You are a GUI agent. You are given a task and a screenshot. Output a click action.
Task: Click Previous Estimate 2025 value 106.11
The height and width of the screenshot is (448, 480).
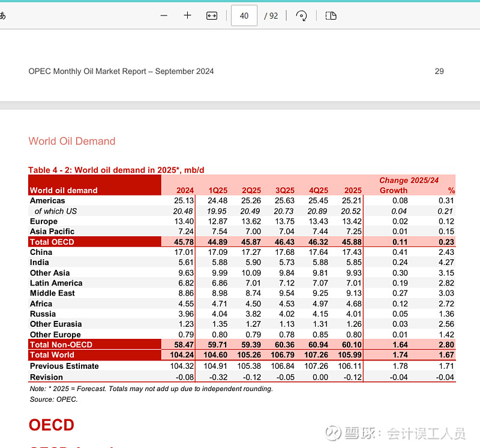coord(350,366)
